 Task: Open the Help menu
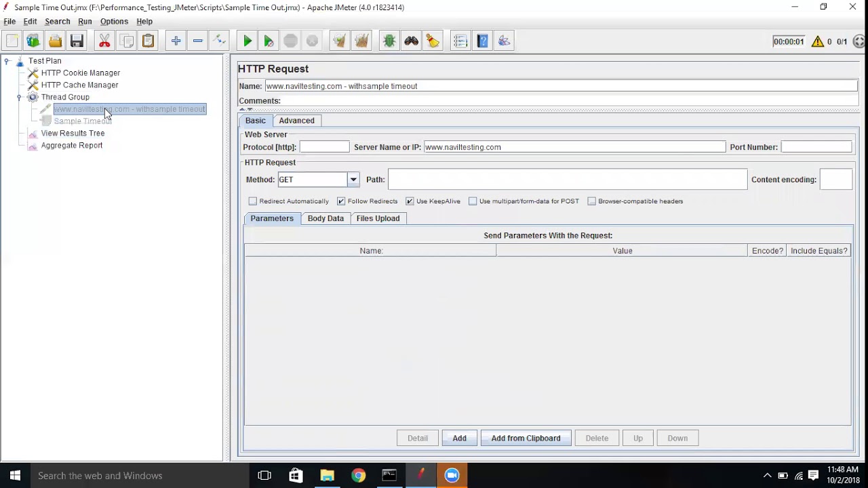(x=144, y=22)
